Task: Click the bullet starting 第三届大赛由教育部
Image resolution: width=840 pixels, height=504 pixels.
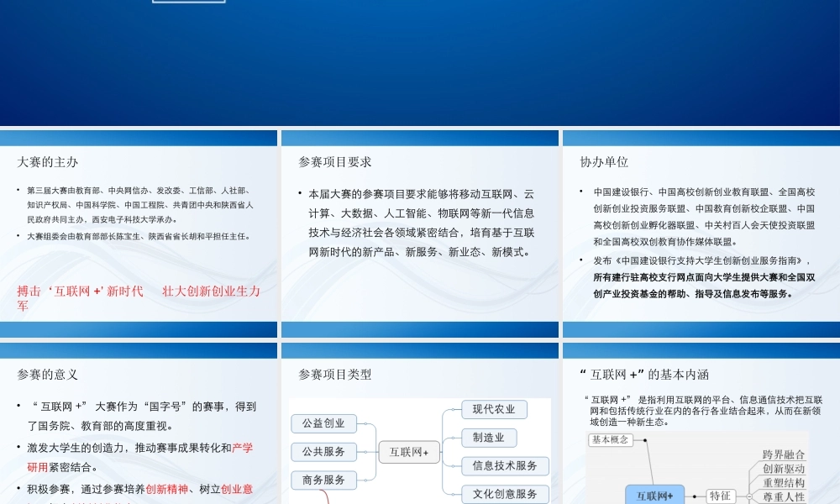Action: 140,205
